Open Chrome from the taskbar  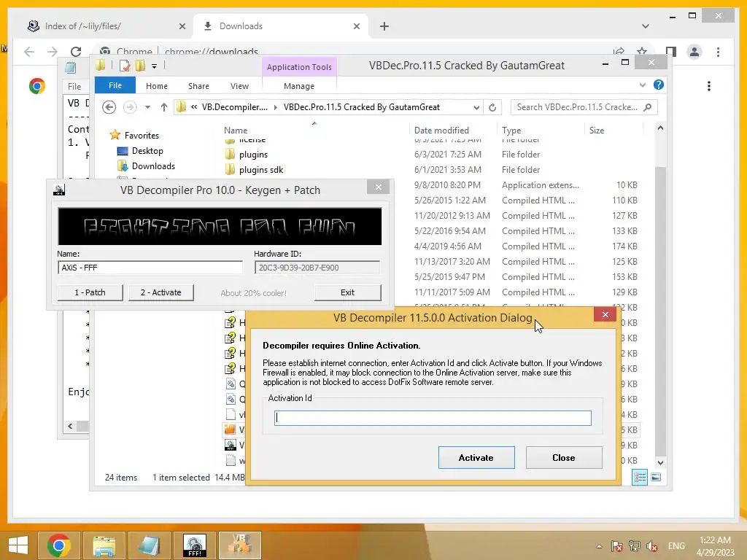point(59,545)
